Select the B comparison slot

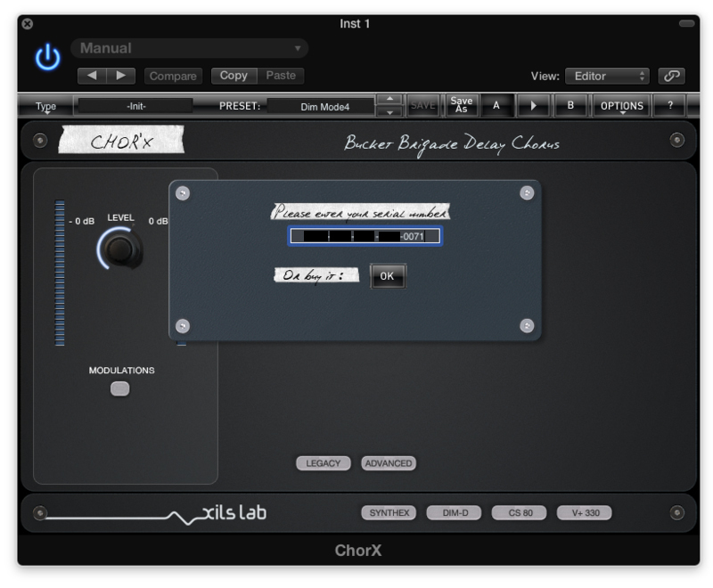[x=570, y=105]
